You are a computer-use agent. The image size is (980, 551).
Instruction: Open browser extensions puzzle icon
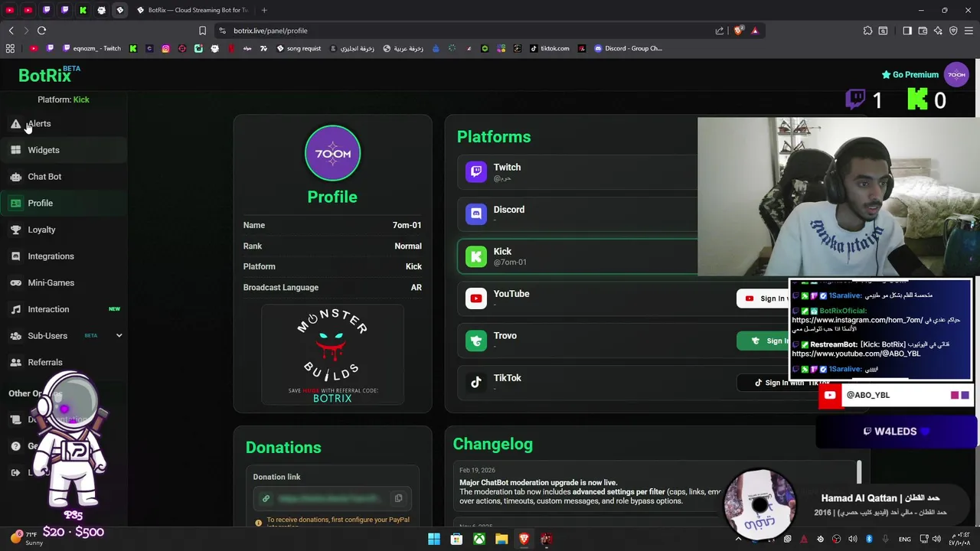point(867,31)
